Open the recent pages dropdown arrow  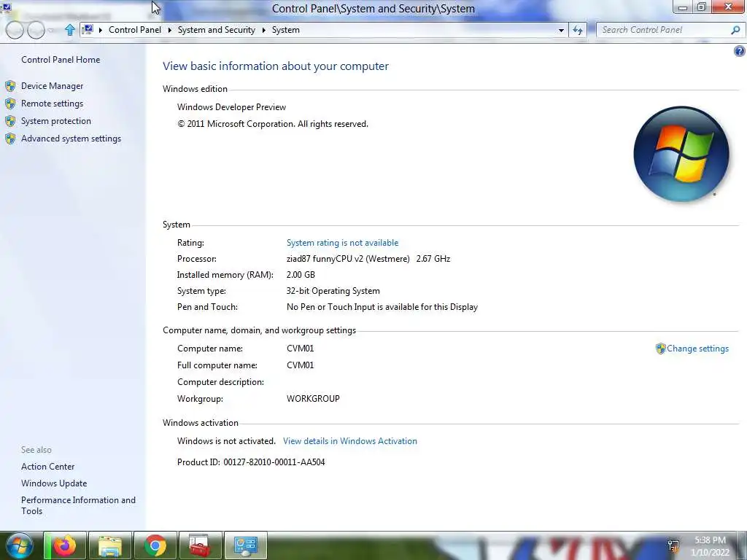(50, 30)
